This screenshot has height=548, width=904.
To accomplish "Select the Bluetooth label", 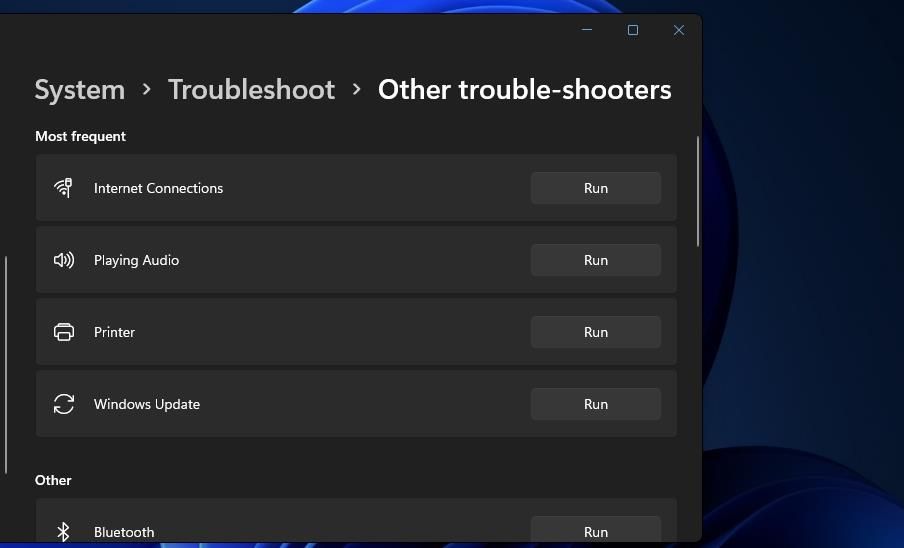I will 124,532.
